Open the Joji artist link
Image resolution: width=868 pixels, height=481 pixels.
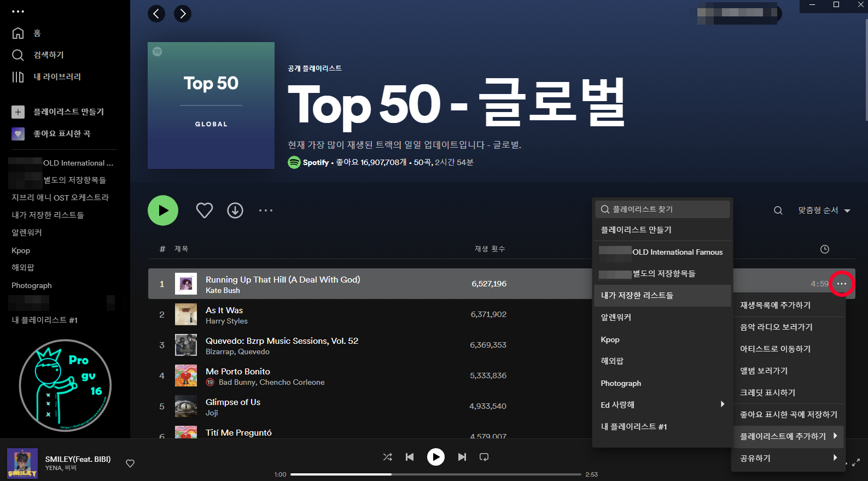212,413
